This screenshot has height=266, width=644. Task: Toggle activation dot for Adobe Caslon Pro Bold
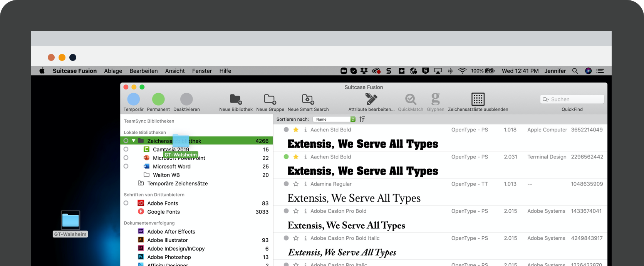click(x=286, y=211)
